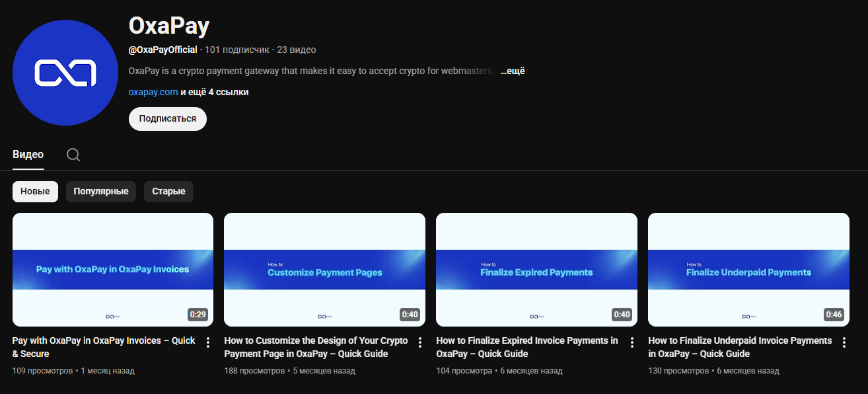Click the 188 просмотров • 5 месяцев назад text
Image resolution: width=868 pixels, height=394 pixels.
point(290,371)
